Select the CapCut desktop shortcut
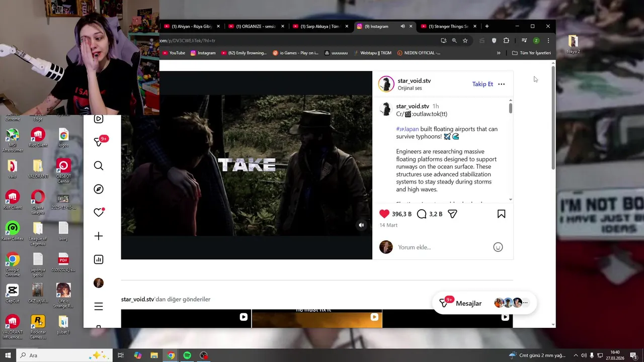Viewport: 644px width, 362px height. pos(13,294)
